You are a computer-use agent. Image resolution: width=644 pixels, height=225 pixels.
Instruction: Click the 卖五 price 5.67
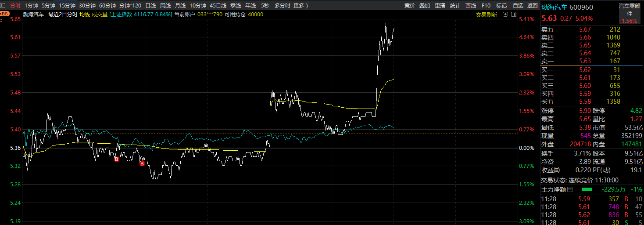(x=585, y=29)
